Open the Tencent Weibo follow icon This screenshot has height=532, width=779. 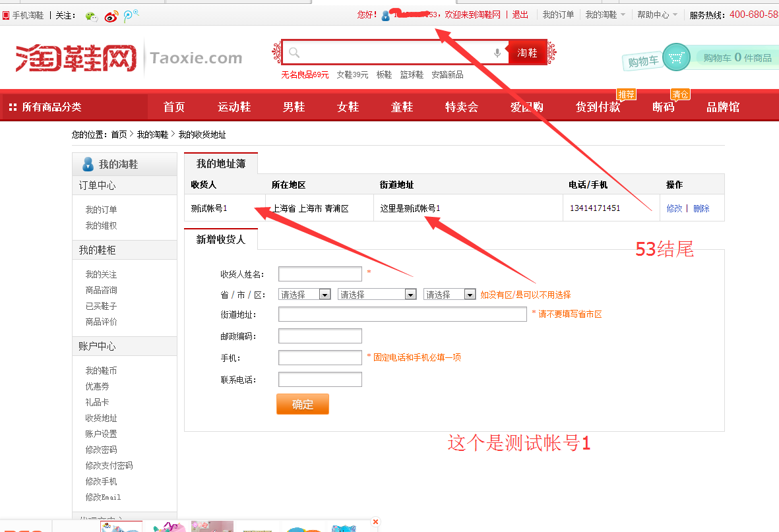tap(130, 16)
